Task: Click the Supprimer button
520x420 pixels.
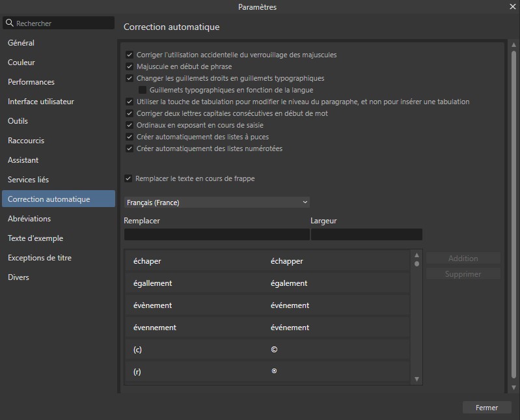Action: click(x=463, y=274)
